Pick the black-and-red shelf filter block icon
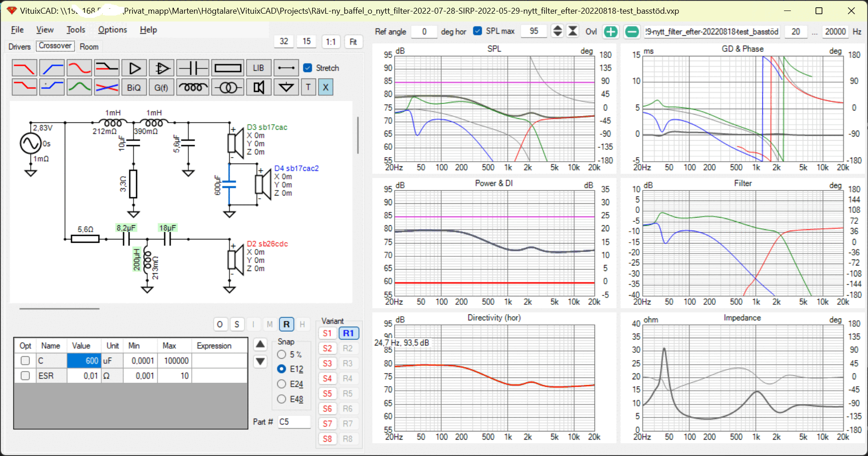This screenshot has height=456, width=868. pos(106,68)
